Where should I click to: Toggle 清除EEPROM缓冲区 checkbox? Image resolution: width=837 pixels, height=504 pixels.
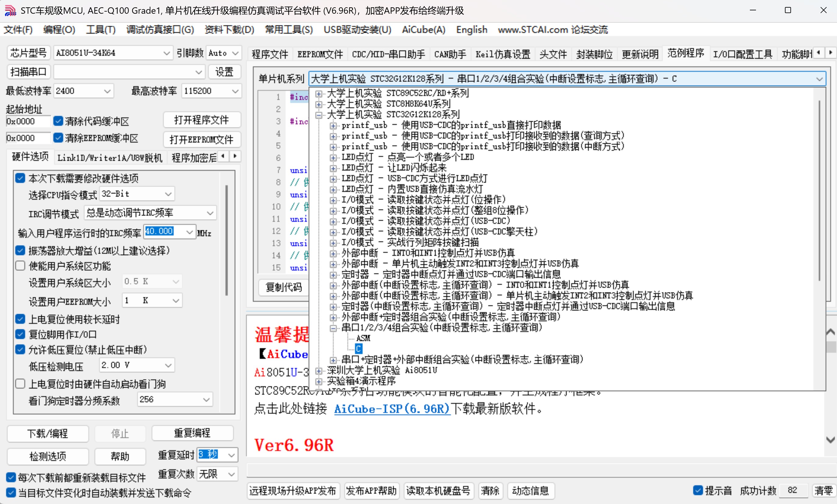coord(58,138)
